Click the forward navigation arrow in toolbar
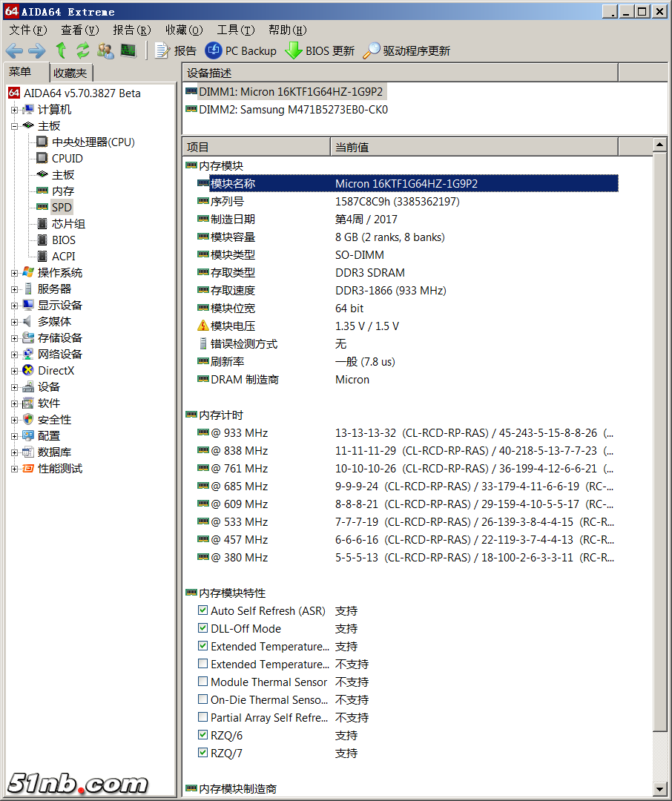 point(36,50)
